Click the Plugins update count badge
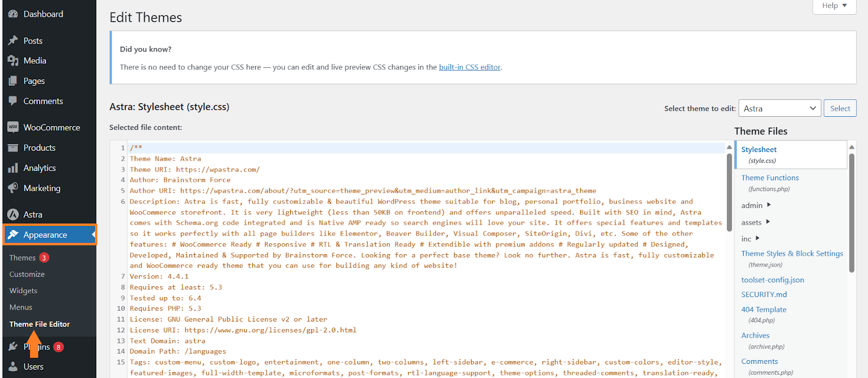 tap(58, 347)
